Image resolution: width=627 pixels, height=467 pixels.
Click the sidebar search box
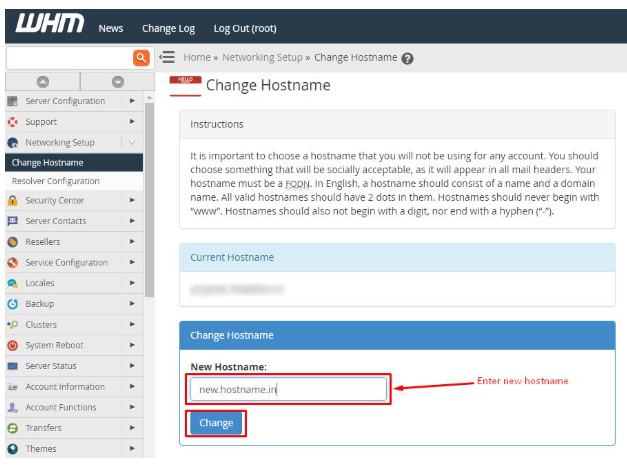pos(70,58)
